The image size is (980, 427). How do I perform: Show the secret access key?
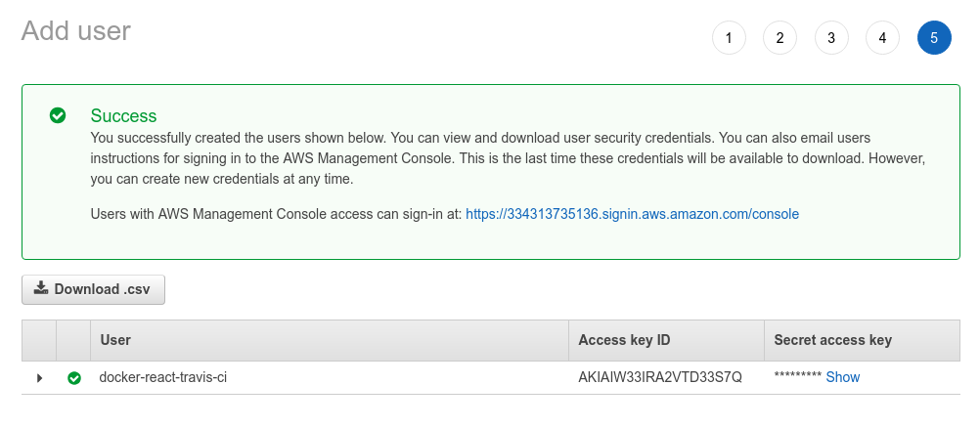[842, 377]
